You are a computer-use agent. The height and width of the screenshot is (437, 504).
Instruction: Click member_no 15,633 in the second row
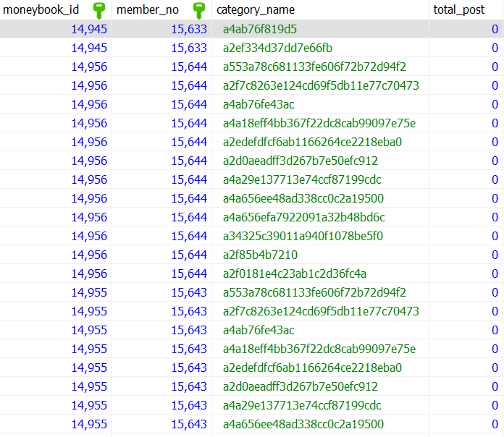point(189,48)
